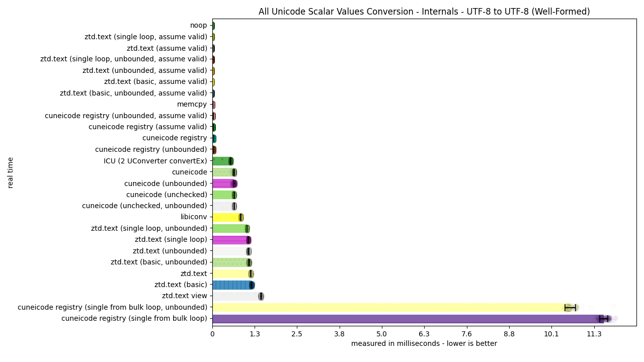The image size is (644, 362).
Task: Click the magenta cuneicode (unbounded) bar
Action: (x=223, y=184)
